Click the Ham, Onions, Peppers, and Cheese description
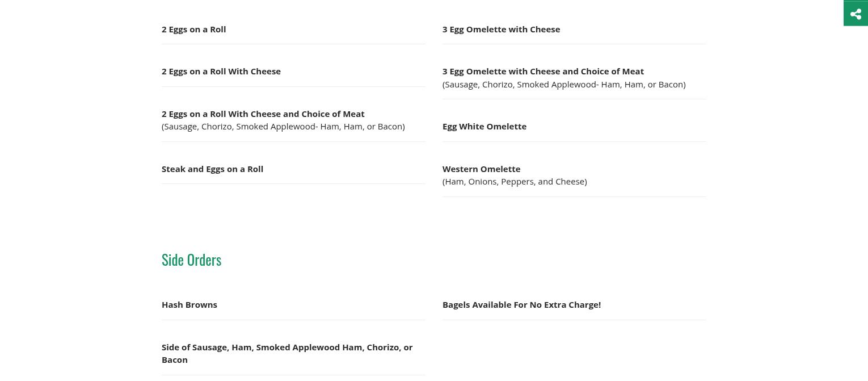This screenshot has width=868, height=381. pos(514,182)
